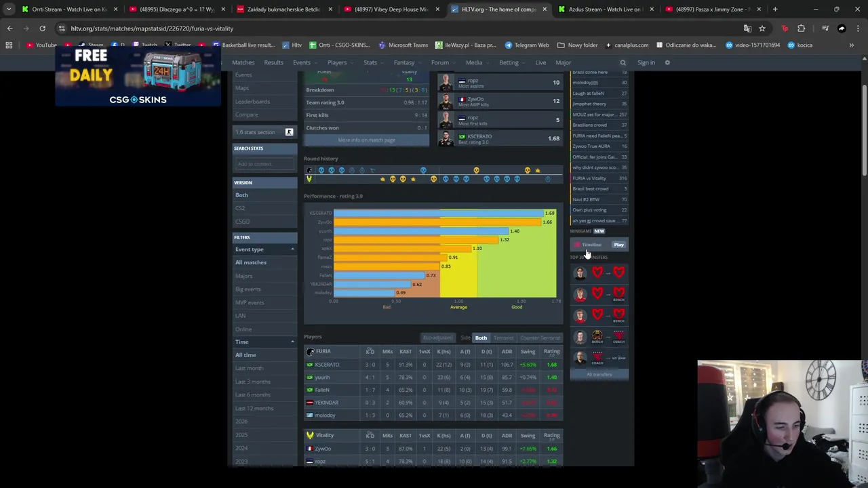Click the Sign in link

click(646, 62)
